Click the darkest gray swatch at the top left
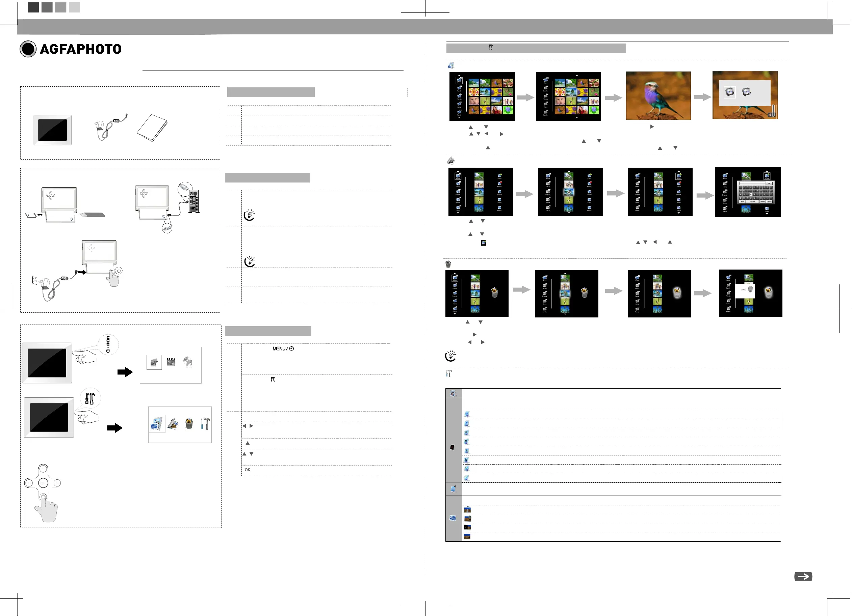852x616 pixels. pyautogui.click(x=33, y=7)
